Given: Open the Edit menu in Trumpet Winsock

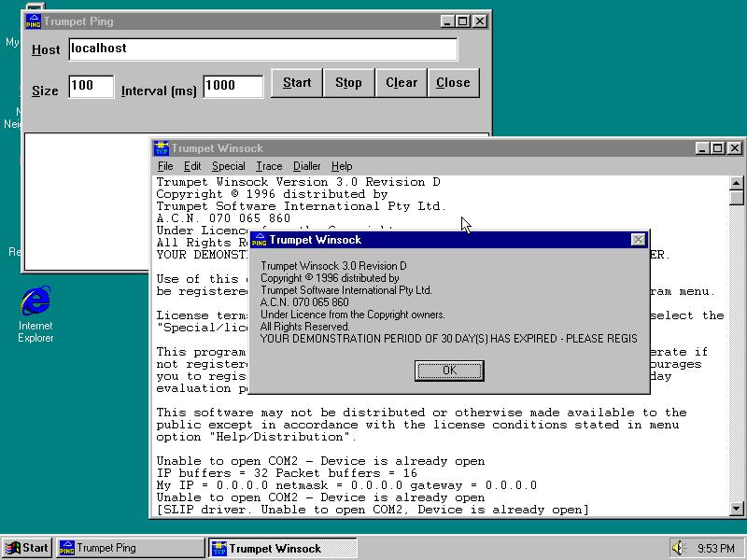Looking at the screenshot, I should point(192,166).
